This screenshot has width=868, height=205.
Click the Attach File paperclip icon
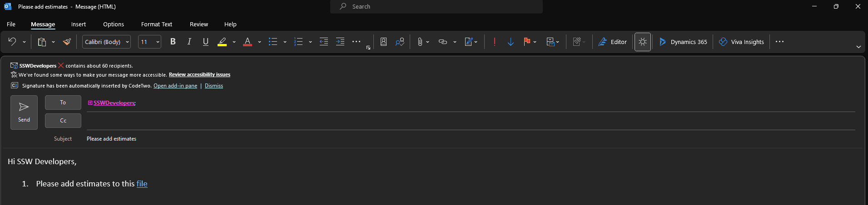tap(420, 42)
